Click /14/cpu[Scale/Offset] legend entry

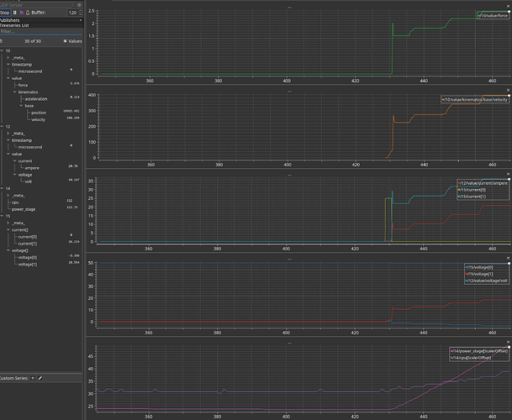pyautogui.click(x=471, y=358)
